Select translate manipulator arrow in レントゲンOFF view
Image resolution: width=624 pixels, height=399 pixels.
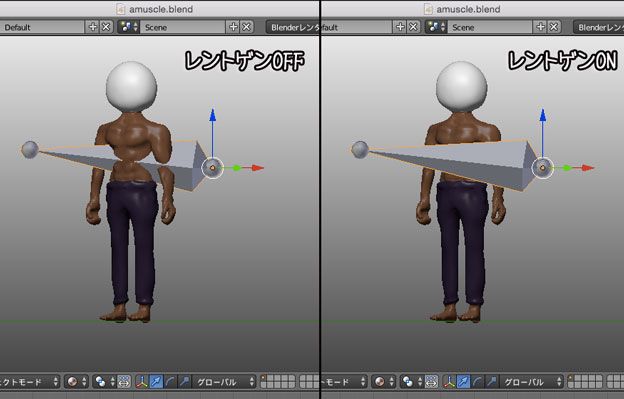(156, 382)
